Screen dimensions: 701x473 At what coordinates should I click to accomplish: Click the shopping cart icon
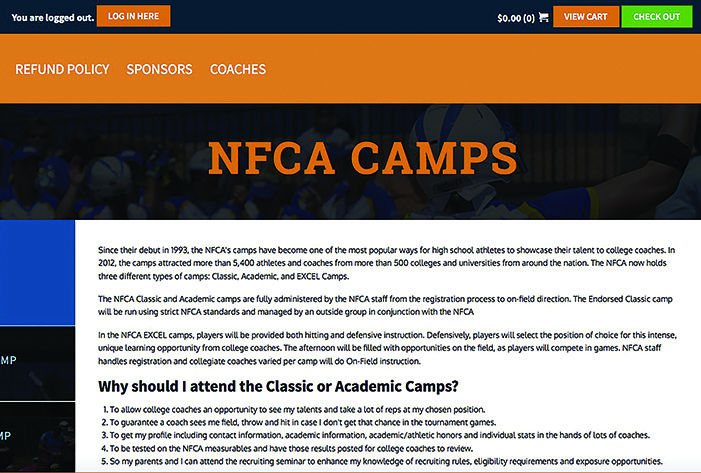[543, 17]
